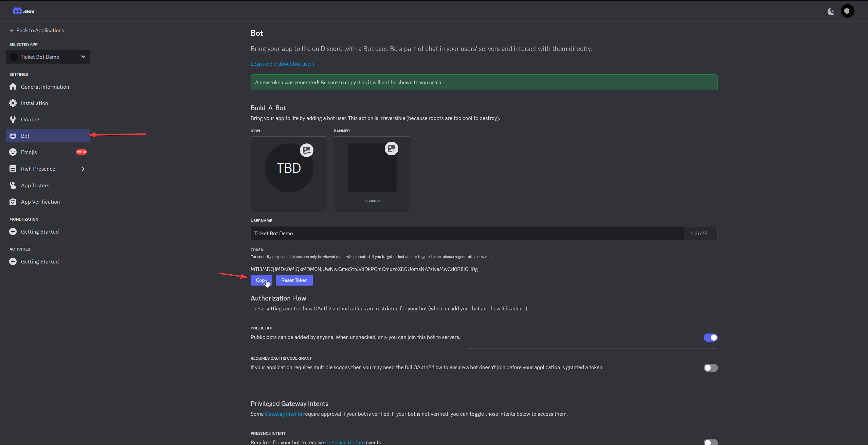Expand the Rich Presence submenu chevron
Screen dimensions: 868x445
83,169
